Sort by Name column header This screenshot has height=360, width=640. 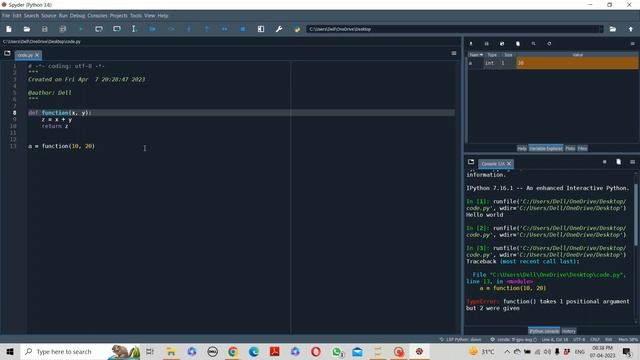[476, 55]
